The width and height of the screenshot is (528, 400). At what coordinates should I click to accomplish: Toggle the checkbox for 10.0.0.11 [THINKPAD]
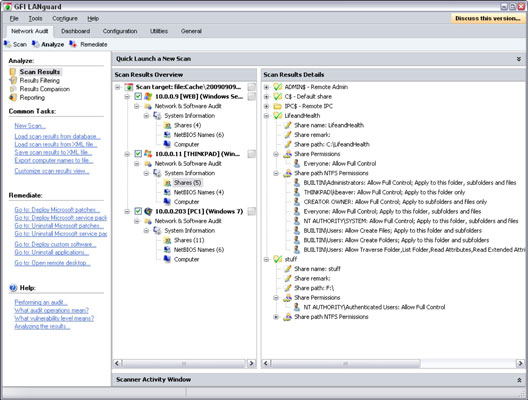coord(138,154)
